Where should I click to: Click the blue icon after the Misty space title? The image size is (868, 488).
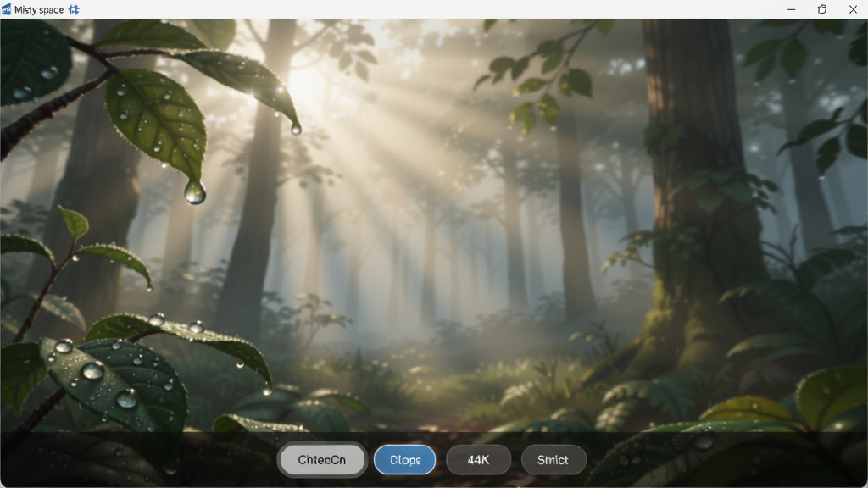74,9
